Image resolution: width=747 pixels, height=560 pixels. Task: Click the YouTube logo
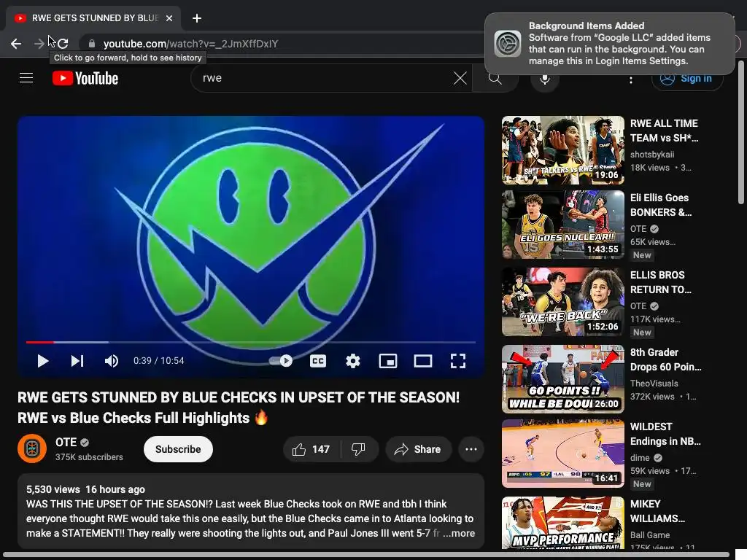point(85,78)
